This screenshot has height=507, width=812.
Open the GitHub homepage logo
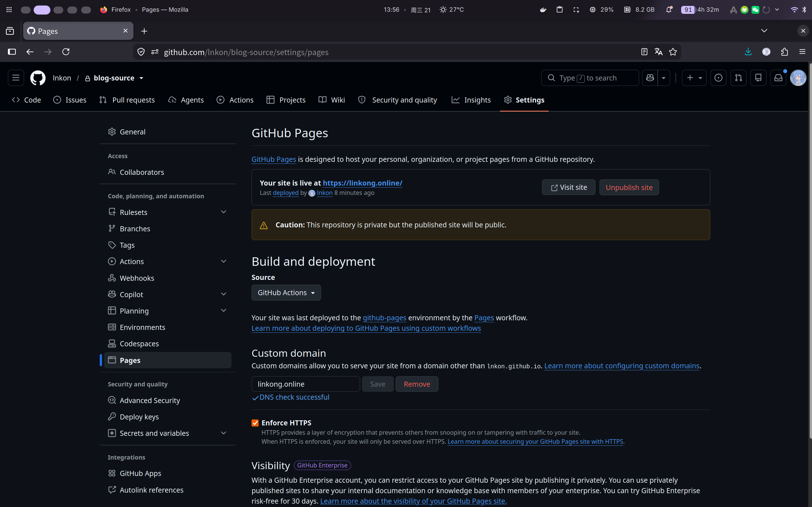pyautogui.click(x=38, y=78)
